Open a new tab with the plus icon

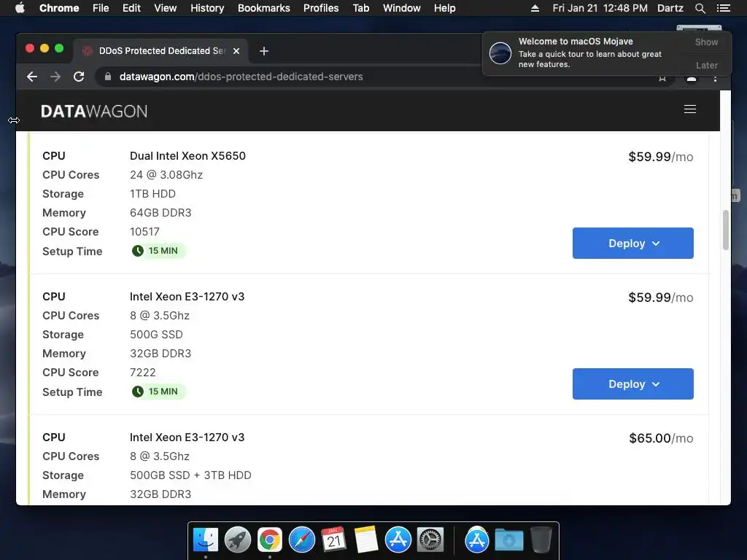click(264, 51)
